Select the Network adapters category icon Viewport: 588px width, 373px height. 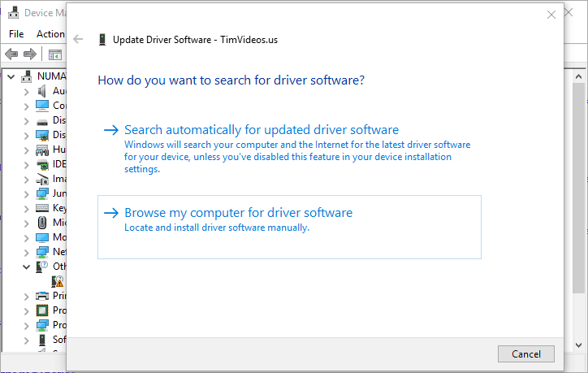[x=42, y=252]
